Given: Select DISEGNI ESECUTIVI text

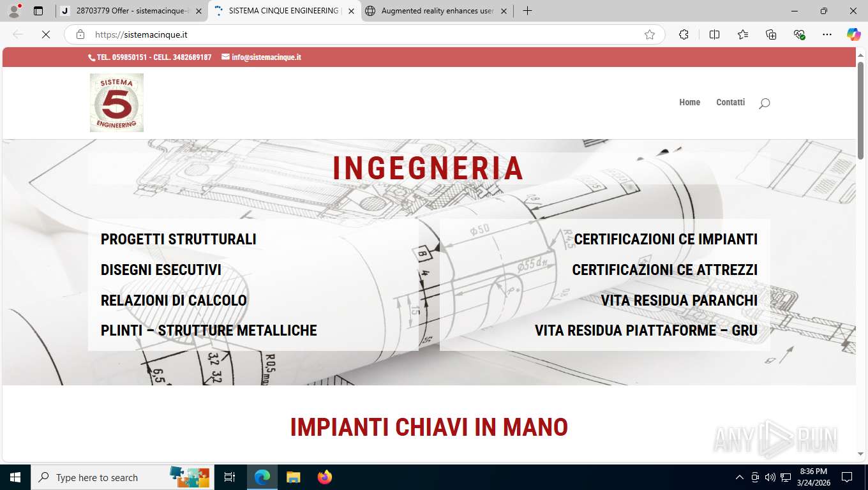Looking at the screenshot, I should tap(161, 270).
